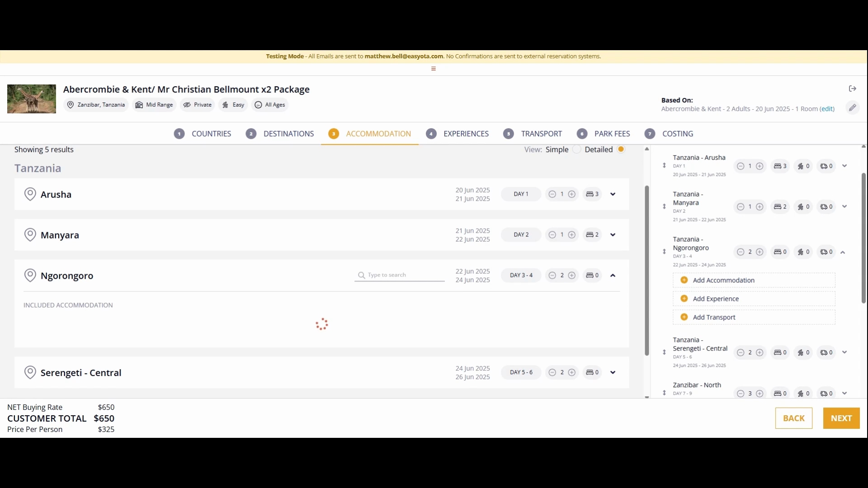Expand the Serengeti - Central accommodation row
The image size is (868, 488).
[x=613, y=373]
